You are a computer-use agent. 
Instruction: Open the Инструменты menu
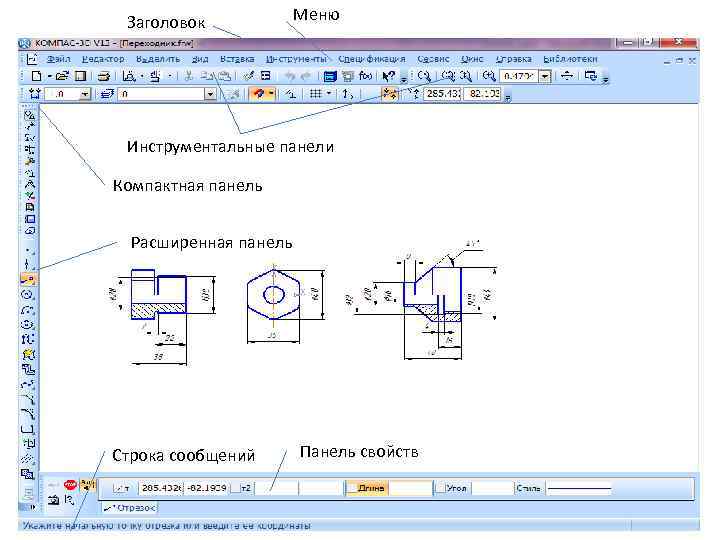[x=296, y=59]
